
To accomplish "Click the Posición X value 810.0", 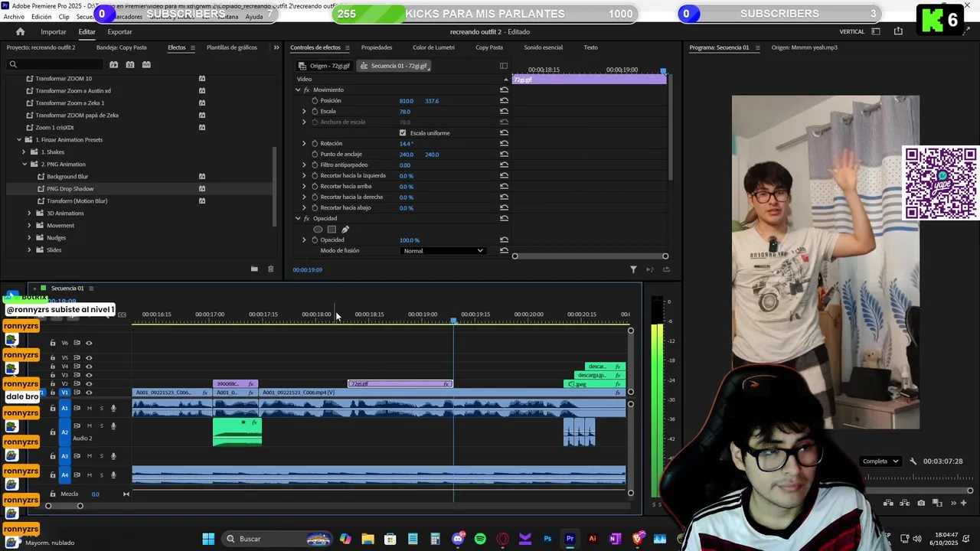I will (406, 101).
